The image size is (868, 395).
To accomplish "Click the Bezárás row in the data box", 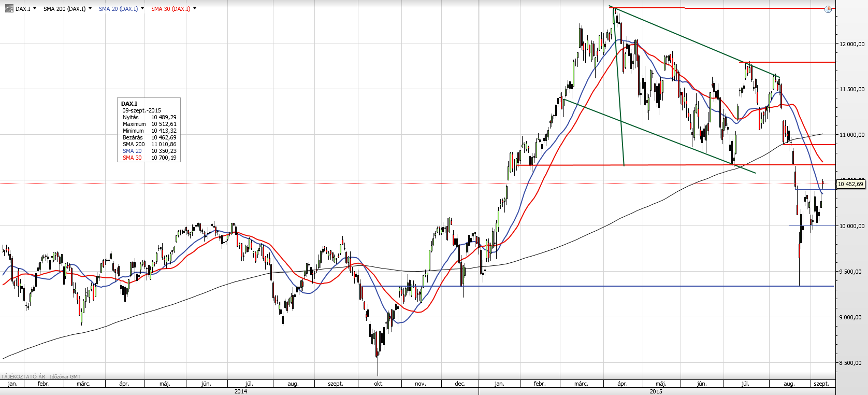I will click(x=149, y=137).
